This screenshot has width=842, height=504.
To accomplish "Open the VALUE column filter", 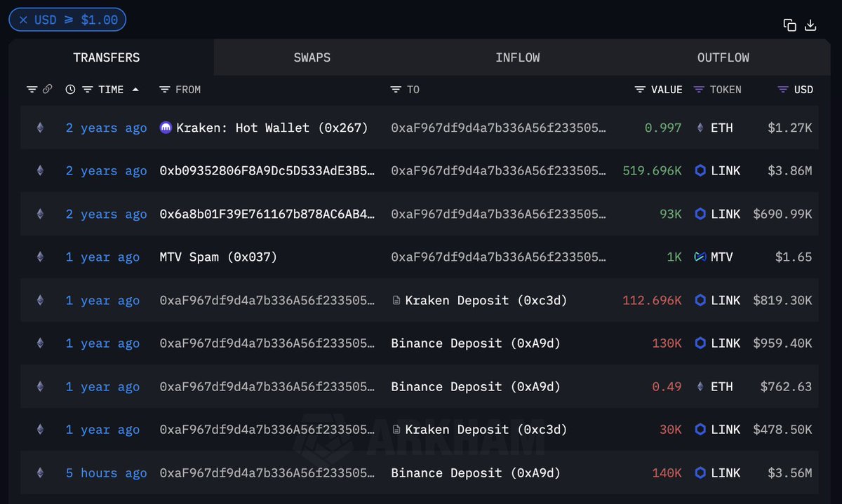I will pos(640,90).
